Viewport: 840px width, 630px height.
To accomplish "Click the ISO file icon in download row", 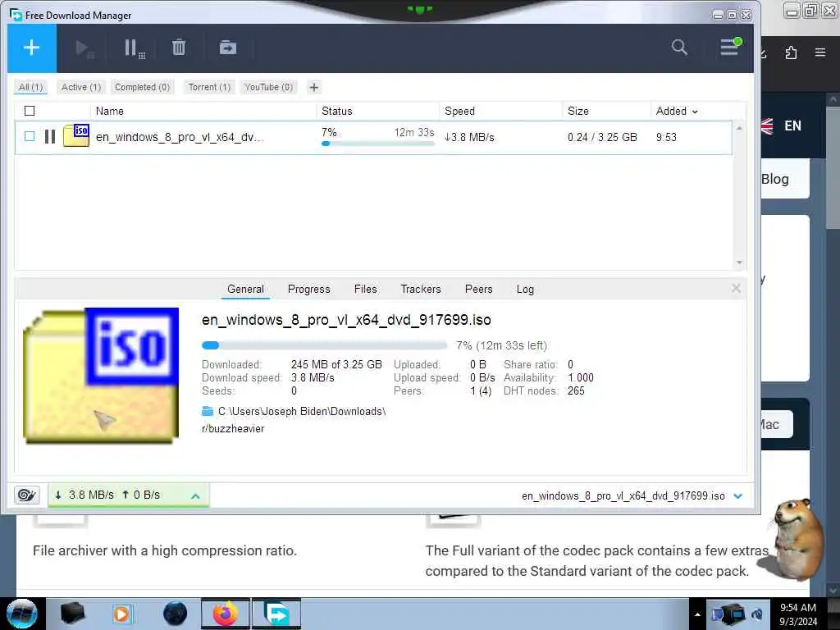I will point(76,135).
